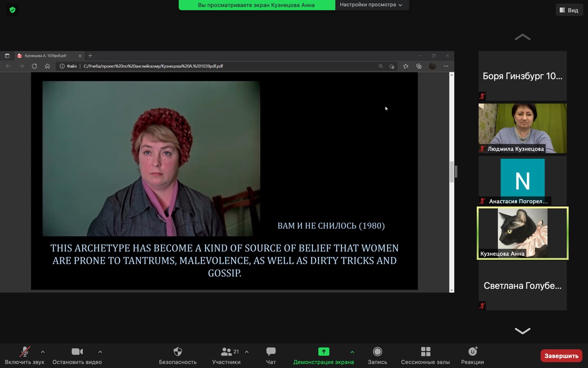Click PDF vertical scrollbar thumb
Screen dimensions: 588x368
[452, 172]
